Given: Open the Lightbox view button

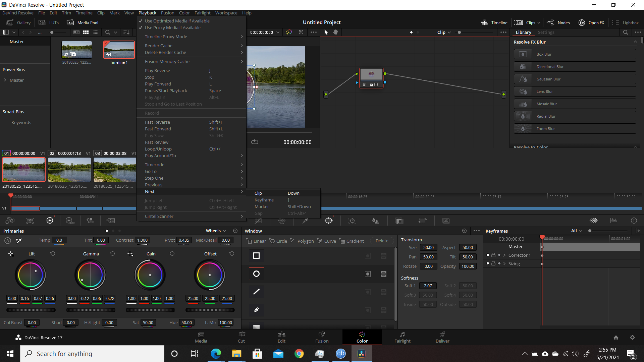Looking at the screenshot, I should (x=626, y=22).
